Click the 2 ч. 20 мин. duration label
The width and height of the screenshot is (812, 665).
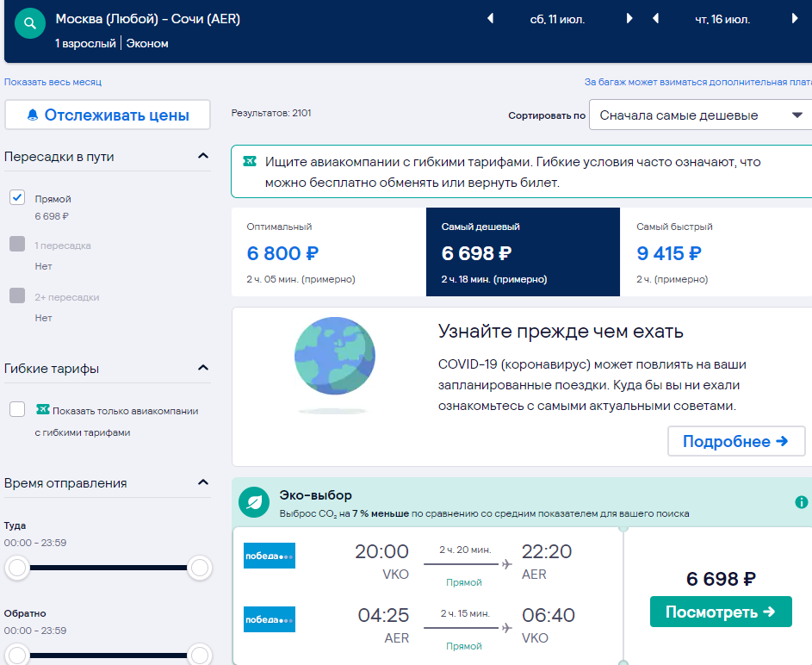(465, 550)
